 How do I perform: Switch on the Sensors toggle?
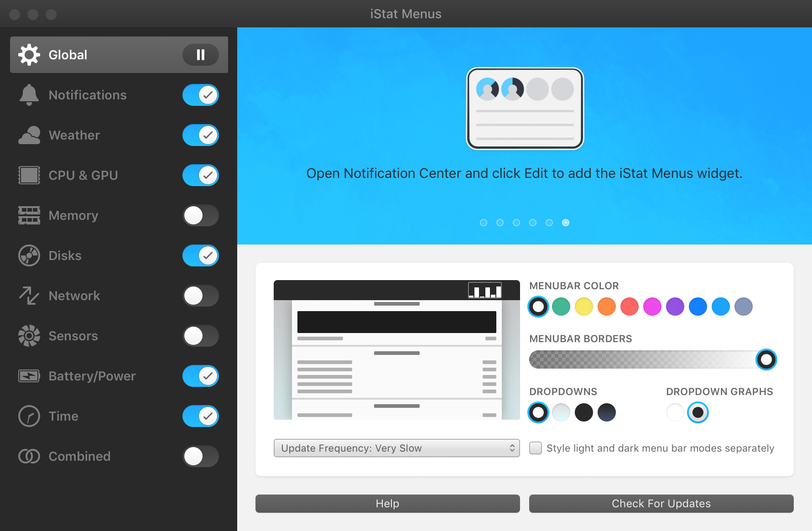coord(201,336)
